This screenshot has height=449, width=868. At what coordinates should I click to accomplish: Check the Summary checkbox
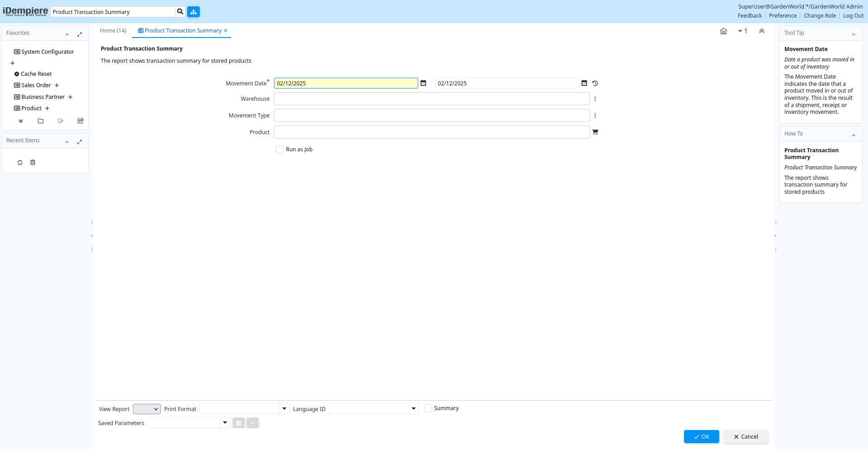click(428, 408)
